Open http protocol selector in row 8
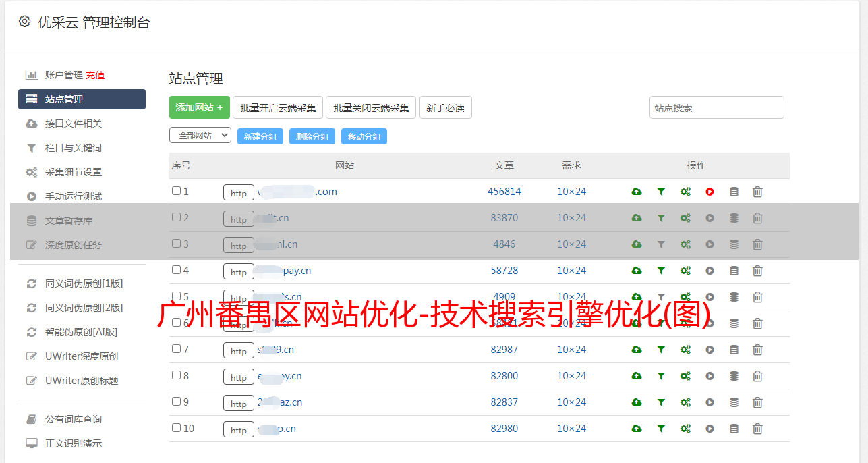This screenshot has height=463, width=868. coord(239,377)
